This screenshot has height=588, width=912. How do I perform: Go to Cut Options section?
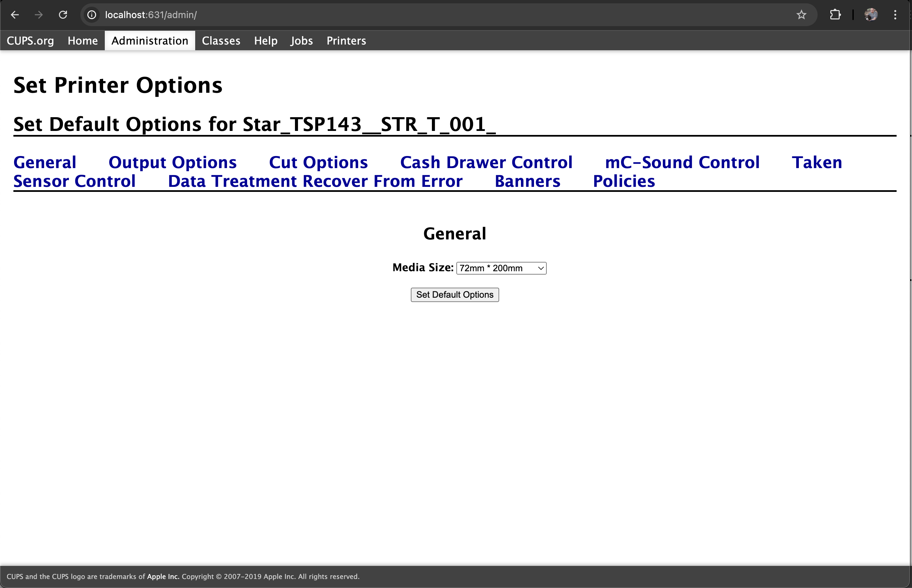(318, 162)
